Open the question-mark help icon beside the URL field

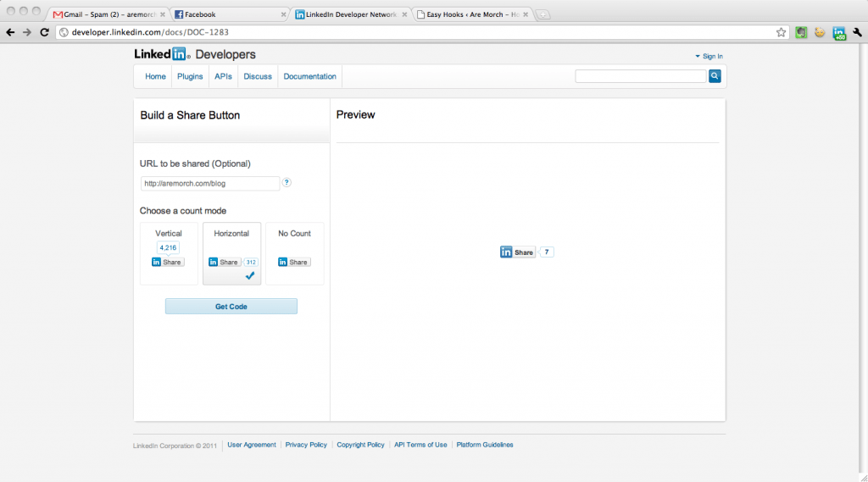pos(287,183)
